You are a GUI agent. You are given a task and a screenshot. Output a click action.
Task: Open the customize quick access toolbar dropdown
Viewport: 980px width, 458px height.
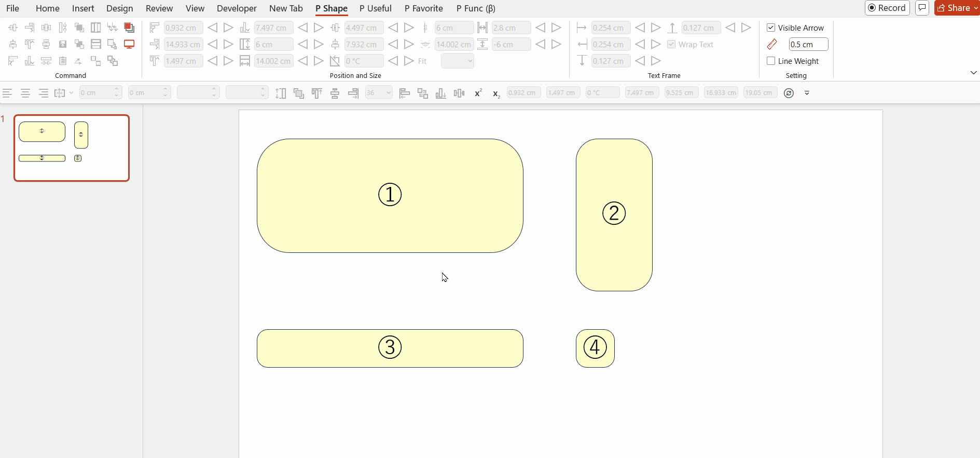click(x=807, y=93)
